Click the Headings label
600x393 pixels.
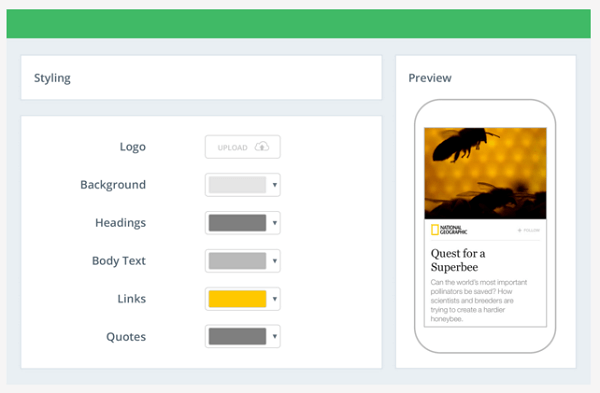pyautogui.click(x=121, y=223)
